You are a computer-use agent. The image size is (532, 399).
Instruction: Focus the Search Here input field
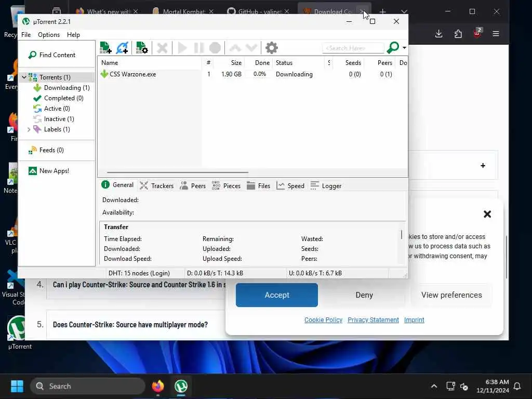click(x=353, y=48)
